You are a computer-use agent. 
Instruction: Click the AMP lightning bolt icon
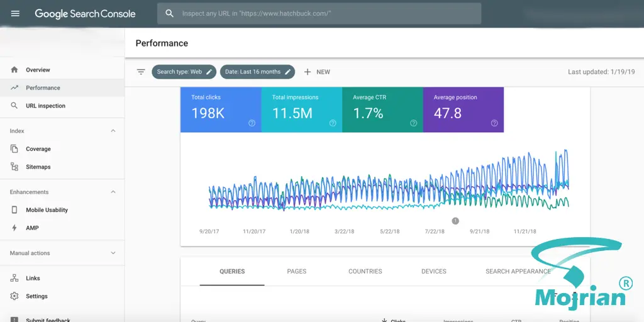pyautogui.click(x=14, y=228)
